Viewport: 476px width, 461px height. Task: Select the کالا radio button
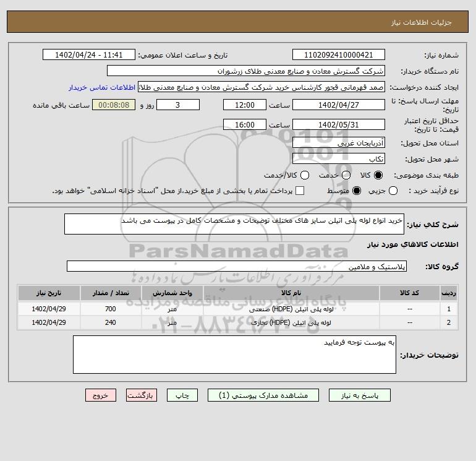pyautogui.click(x=378, y=175)
